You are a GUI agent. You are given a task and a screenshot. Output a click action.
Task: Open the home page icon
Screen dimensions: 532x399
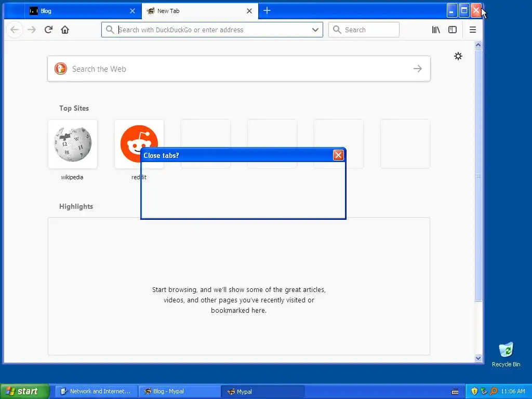[65, 30]
